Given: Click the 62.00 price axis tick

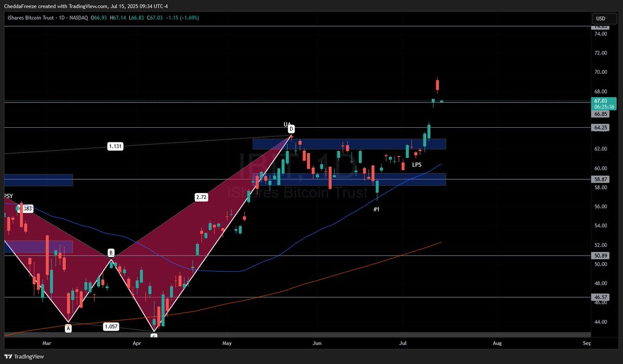Looking at the screenshot, I should [x=601, y=149].
